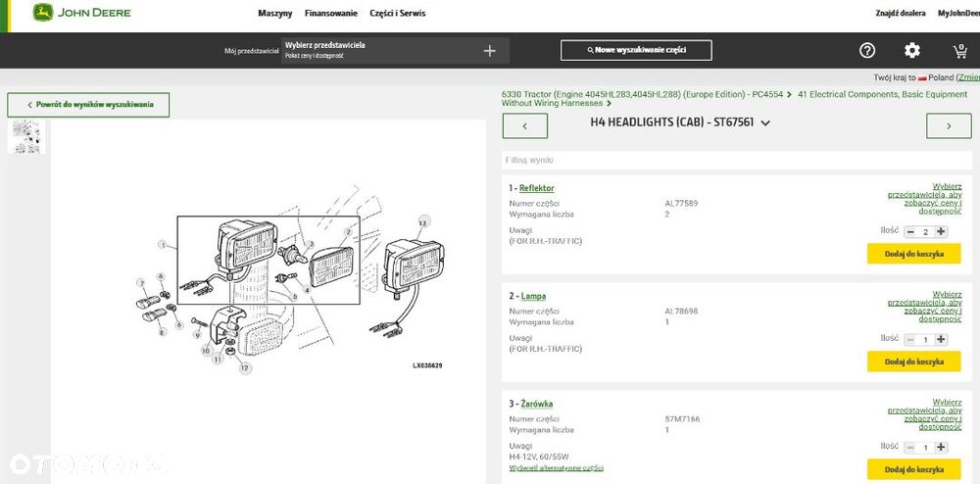Open Maszyny menu

pos(275,13)
